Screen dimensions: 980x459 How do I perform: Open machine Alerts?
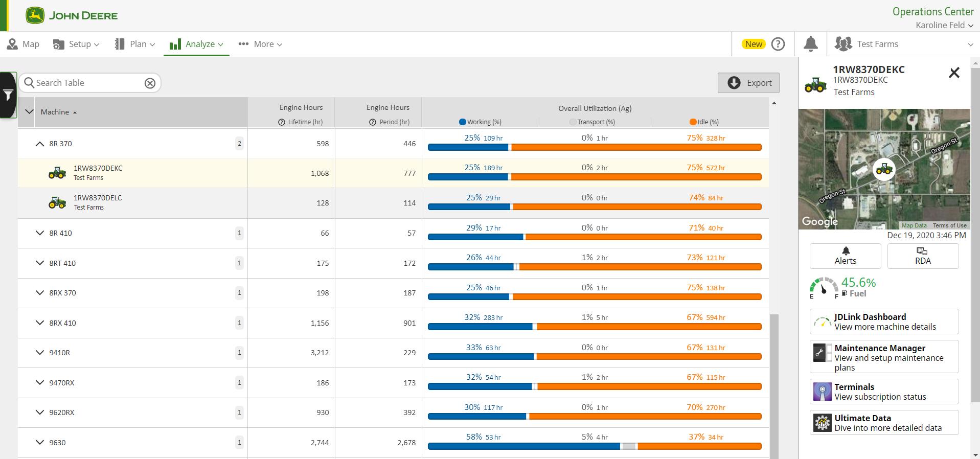coord(846,256)
